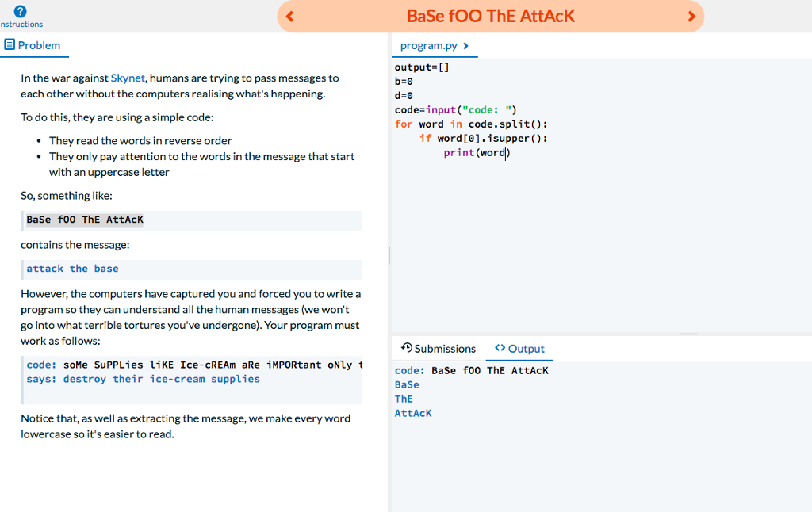812x512 pixels.
Task: Click the highlighted code sample attack the base
Action: point(71,269)
